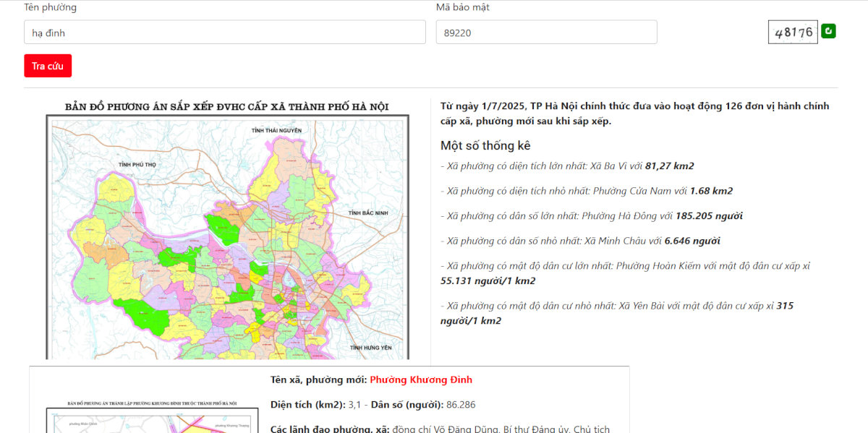Click the TỈNH BẮC NINH area on the map
Image resolution: width=868 pixels, height=433 pixels.
367,213
